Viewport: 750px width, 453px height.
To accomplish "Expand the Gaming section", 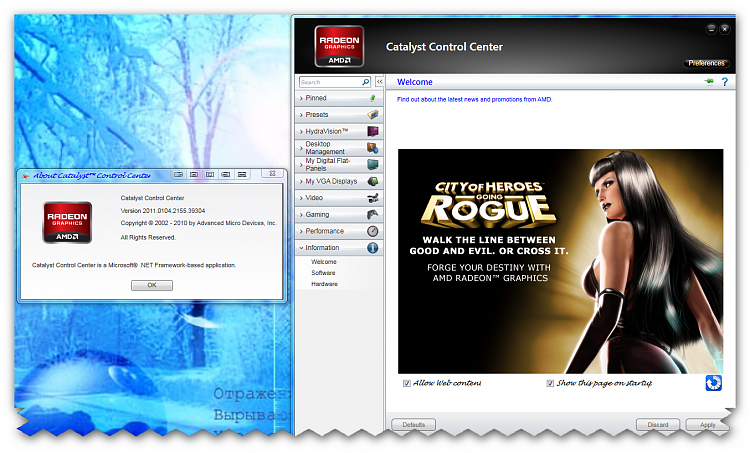I will point(339,214).
